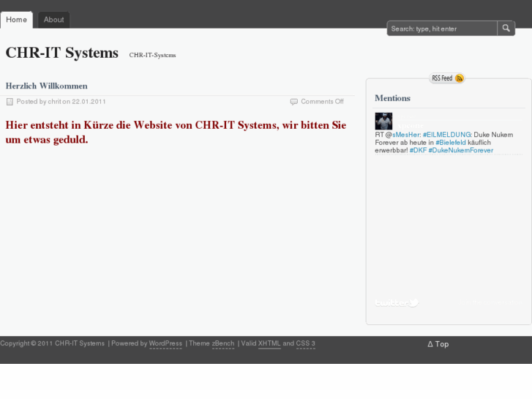
Task: Open the 'Herzlich Willkommen' post title
Action: (x=47, y=86)
